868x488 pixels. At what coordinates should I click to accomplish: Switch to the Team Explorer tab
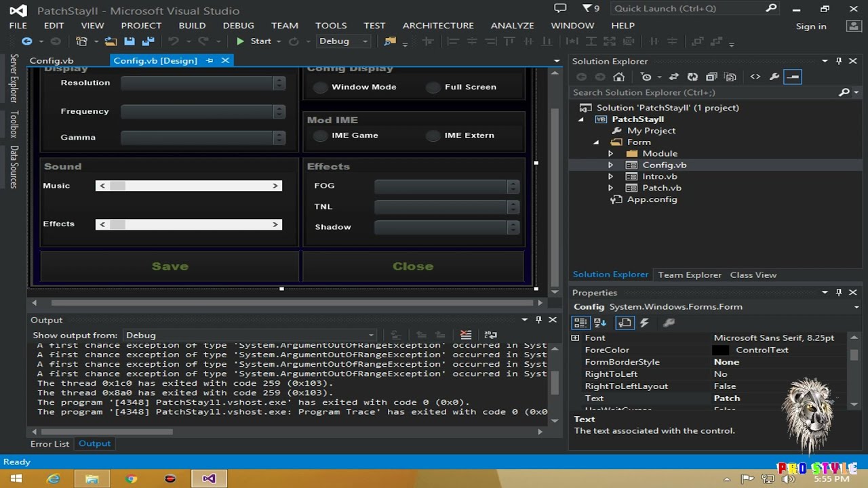tap(690, 274)
